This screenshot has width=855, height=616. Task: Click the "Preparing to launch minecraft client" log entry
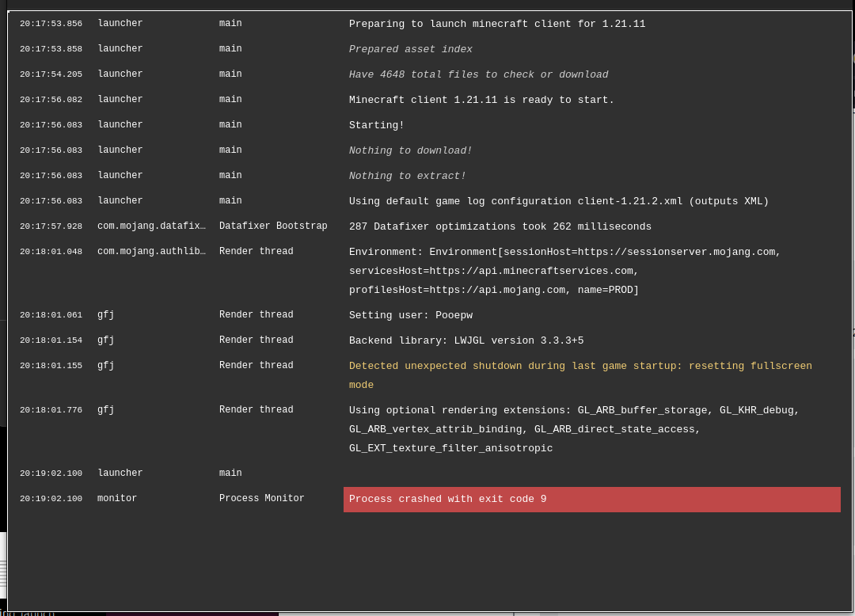coord(497,24)
